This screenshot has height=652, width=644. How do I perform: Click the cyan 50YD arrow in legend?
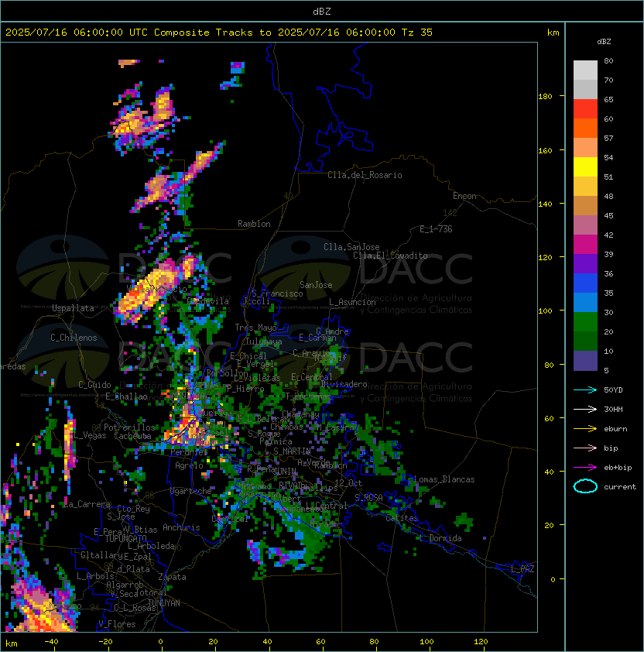tap(585, 389)
